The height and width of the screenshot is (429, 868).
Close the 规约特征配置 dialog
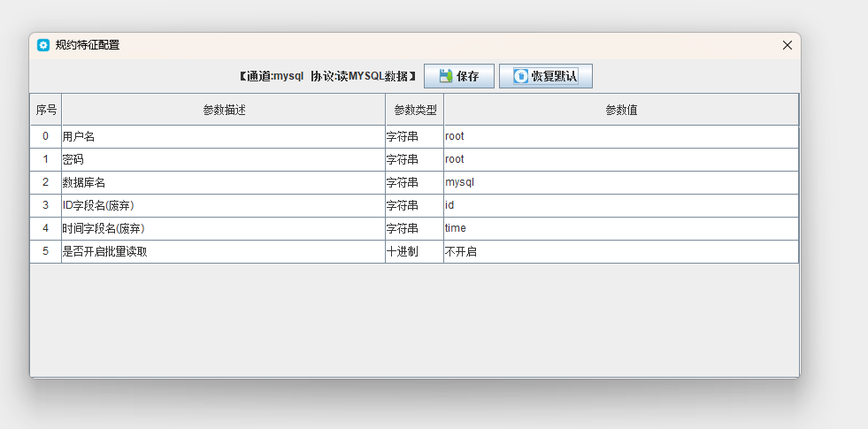point(787,45)
